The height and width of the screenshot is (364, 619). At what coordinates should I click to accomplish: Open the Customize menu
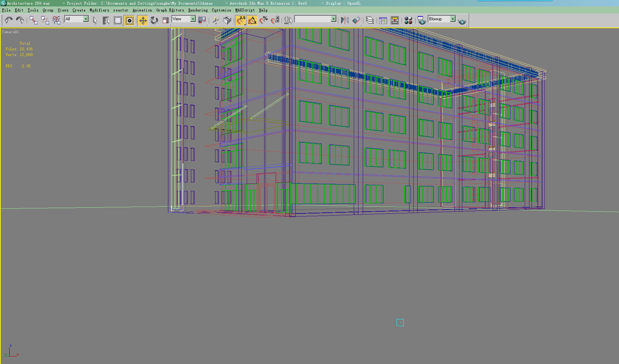click(221, 10)
